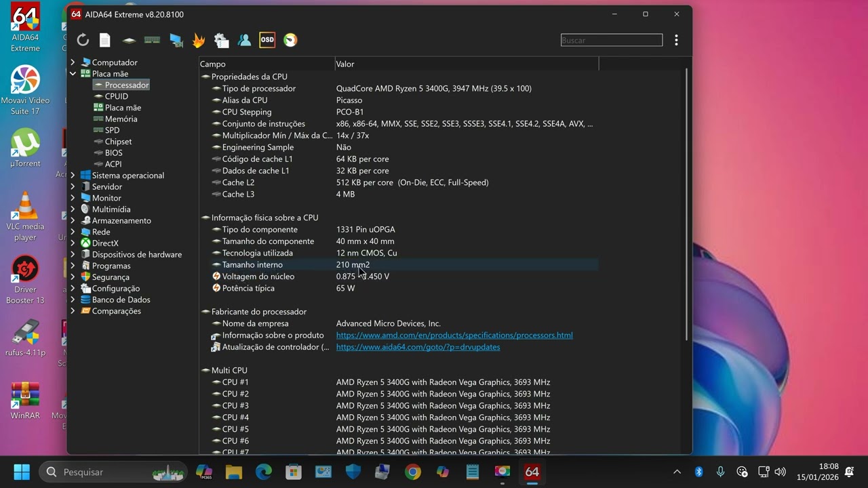Screen dimensions: 868x488
Task: Open the Movavi Video Suite 17 shortcut
Action: pyautogui.click(x=25, y=90)
